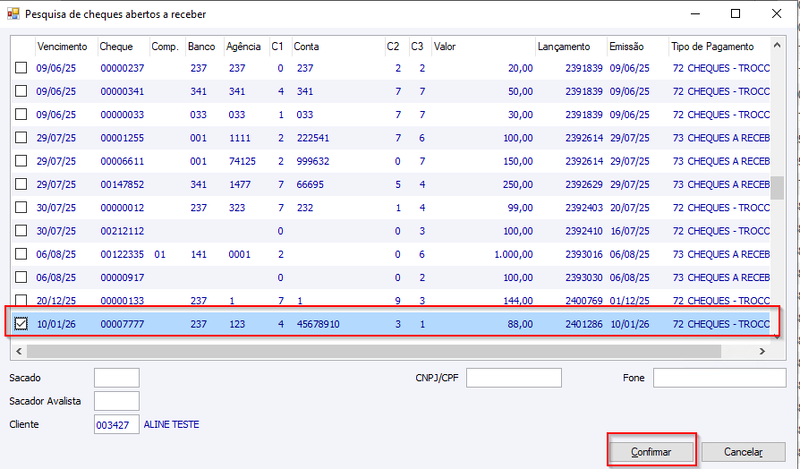
Task: Close the Pesquisa de cheques window
Action: 776,14
